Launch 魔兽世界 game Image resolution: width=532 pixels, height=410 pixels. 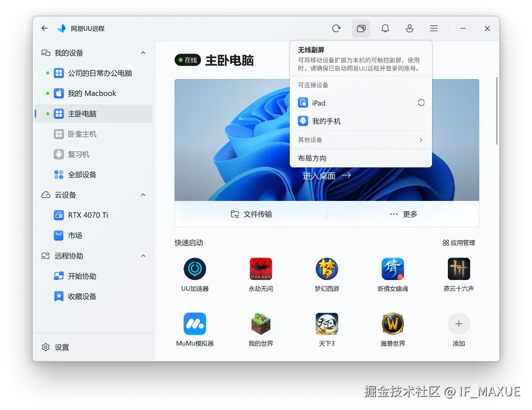[393, 329]
